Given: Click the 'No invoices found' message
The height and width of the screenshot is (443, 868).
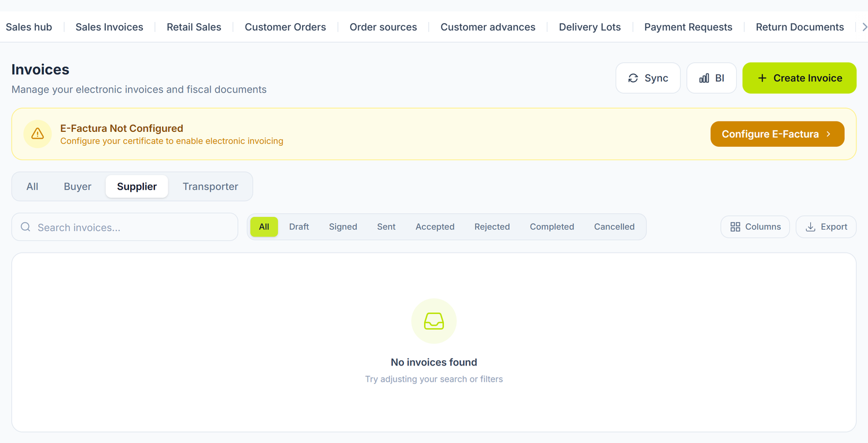Looking at the screenshot, I should [x=434, y=362].
